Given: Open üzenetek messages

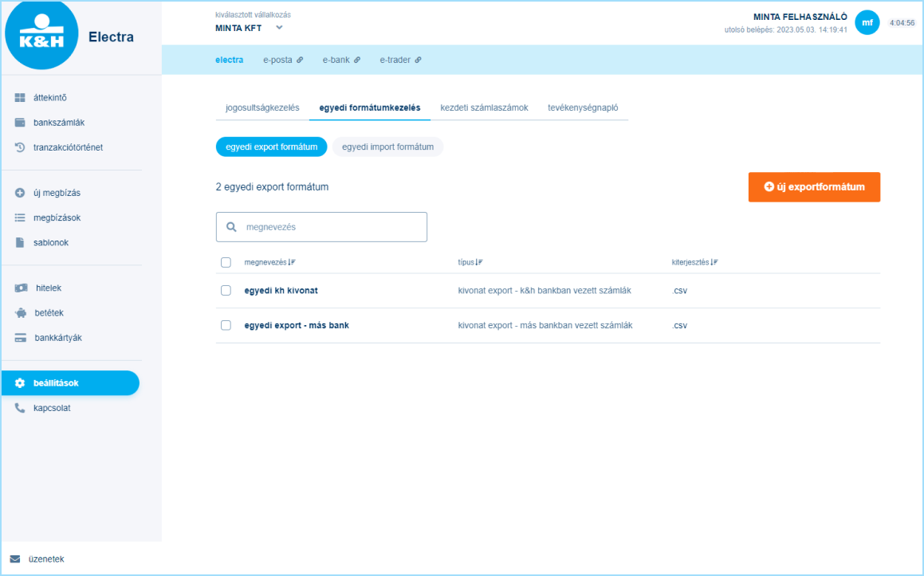Looking at the screenshot, I should coord(45,558).
